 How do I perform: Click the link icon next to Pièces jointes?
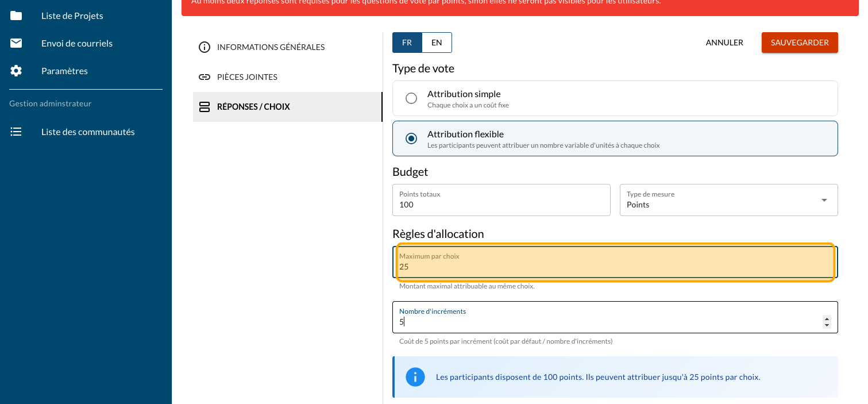204,77
